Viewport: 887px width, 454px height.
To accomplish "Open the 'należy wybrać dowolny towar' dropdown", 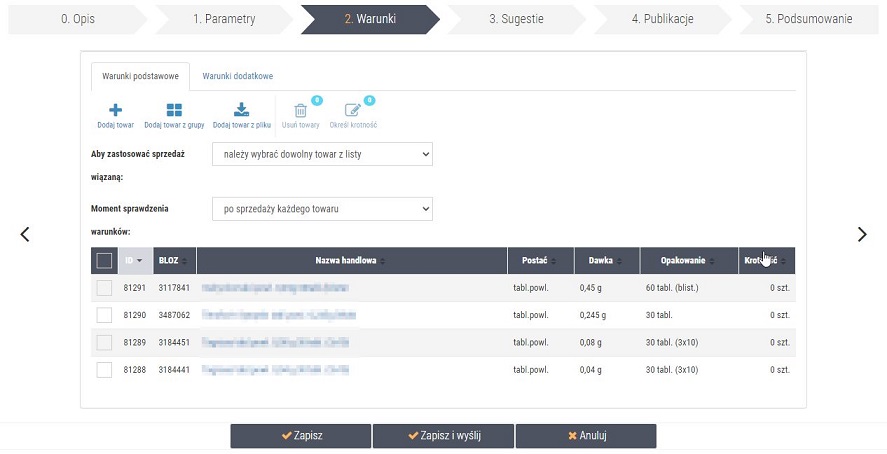I will [x=322, y=154].
